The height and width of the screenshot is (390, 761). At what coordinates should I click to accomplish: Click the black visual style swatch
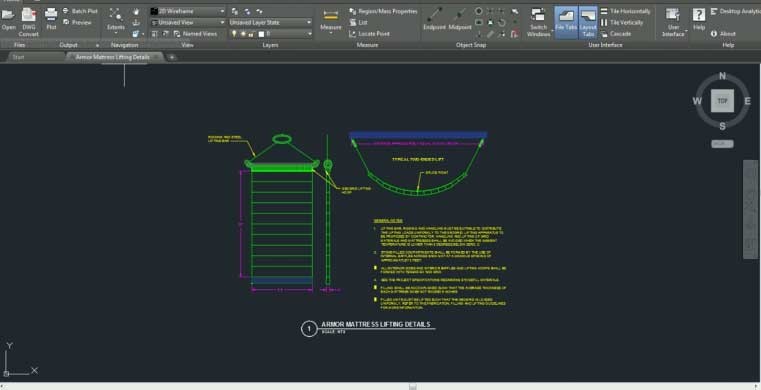(154, 11)
